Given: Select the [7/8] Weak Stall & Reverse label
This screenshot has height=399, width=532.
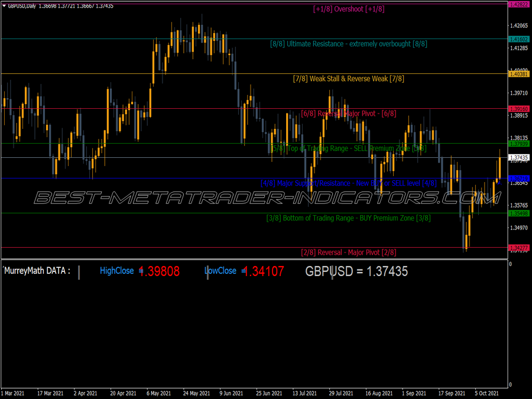Looking at the screenshot, I should (x=348, y=79).
